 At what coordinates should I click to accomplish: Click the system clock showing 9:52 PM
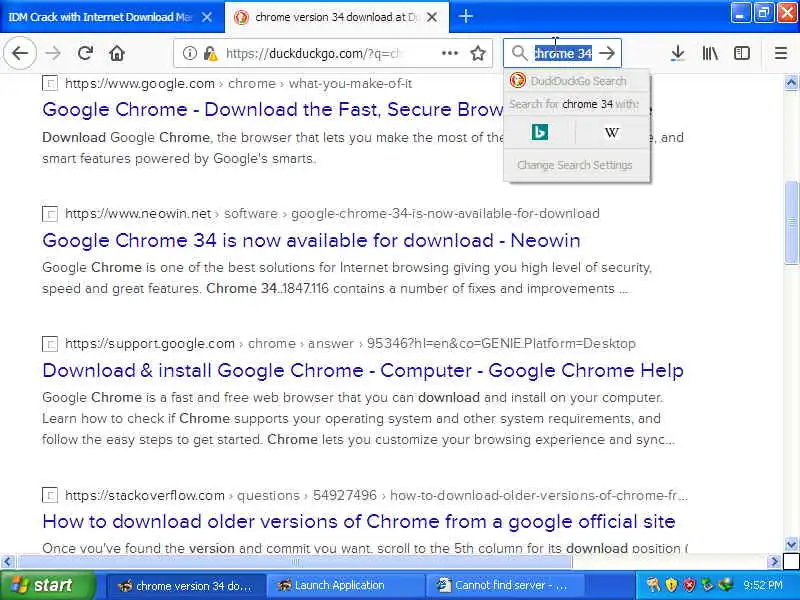pyautogui.click(x=762, y=585)
